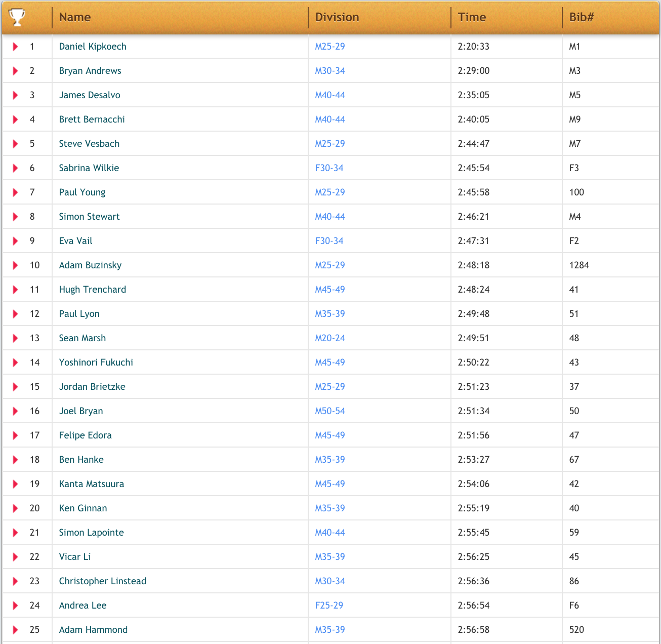Screen dimensions: 661x644
Task: Sort by the Division column header
Action: [337, 17]
